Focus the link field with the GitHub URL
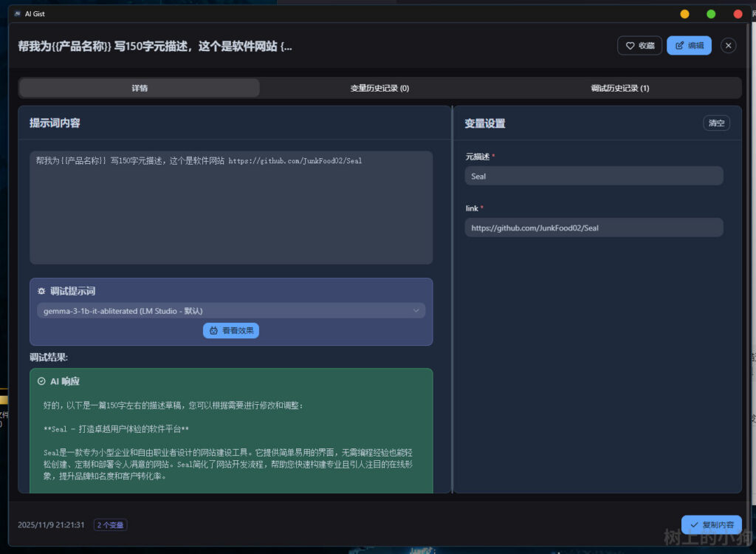This screenshot has height=554, width=756. point(594,228)
